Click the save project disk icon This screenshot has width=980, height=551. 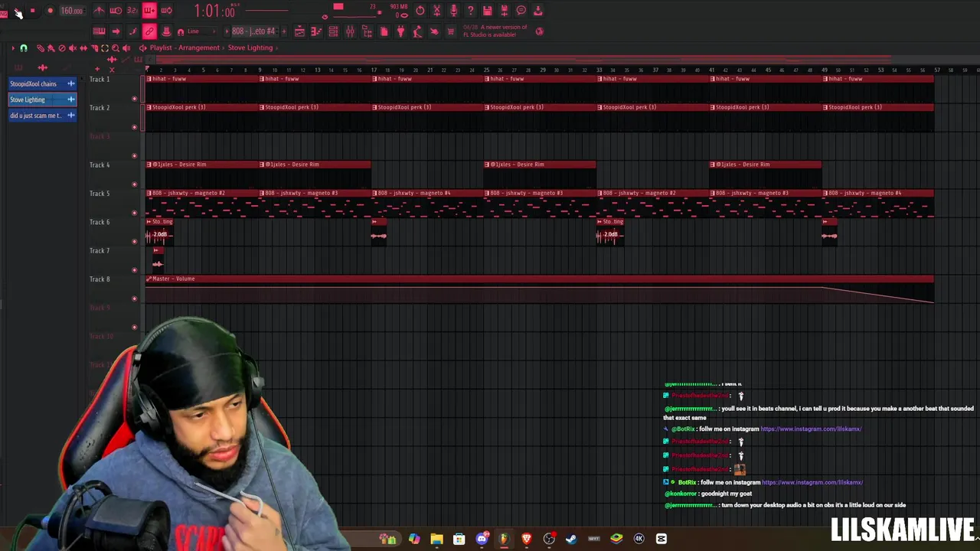pyautogui.click(x=487, y=11)
